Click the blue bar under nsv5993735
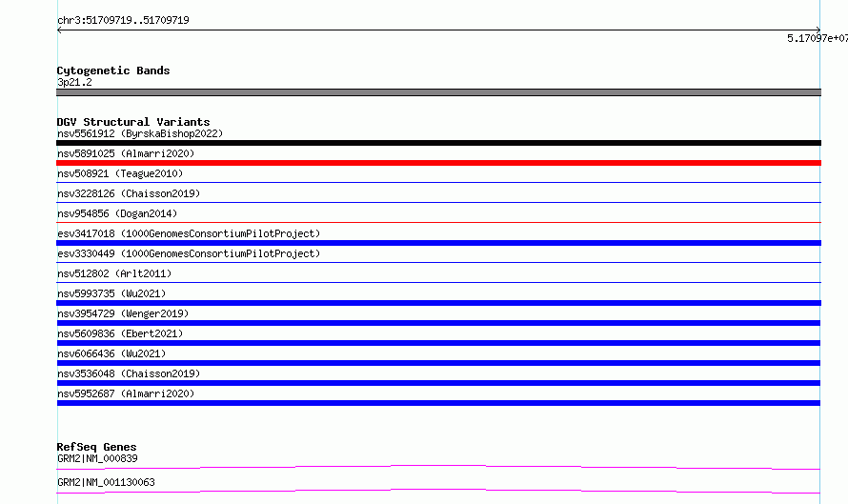848x504 pixels. 438,303
